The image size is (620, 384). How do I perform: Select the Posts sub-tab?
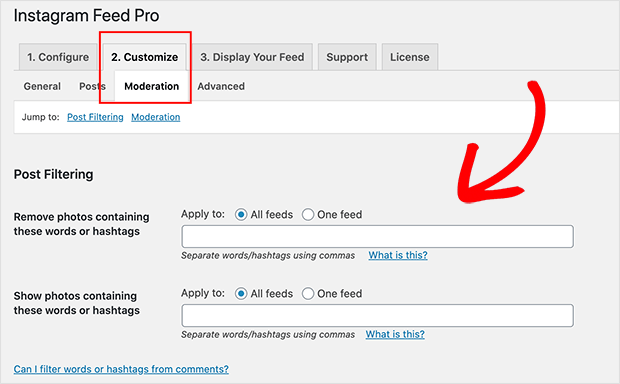click(x=93, y=86)
